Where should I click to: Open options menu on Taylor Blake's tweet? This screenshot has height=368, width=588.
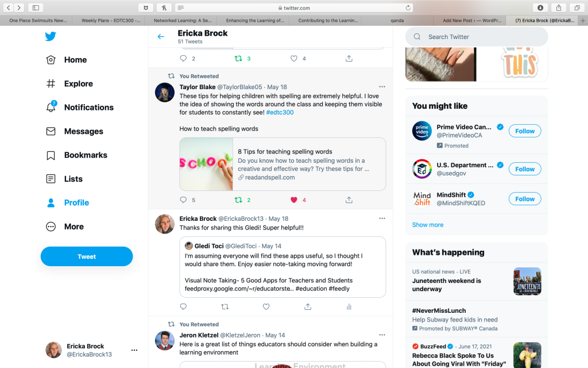pos(382,87)
